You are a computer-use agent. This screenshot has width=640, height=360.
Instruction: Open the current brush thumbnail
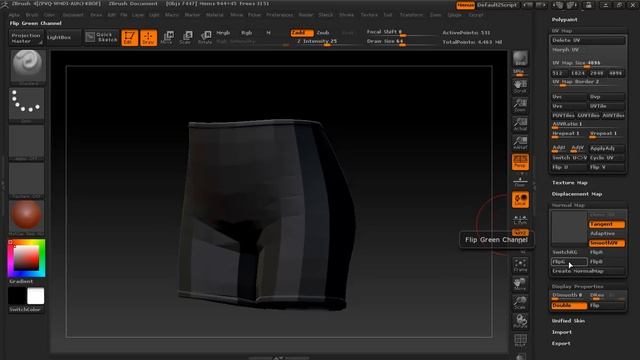pyautogui.click(x=27, y=67)
